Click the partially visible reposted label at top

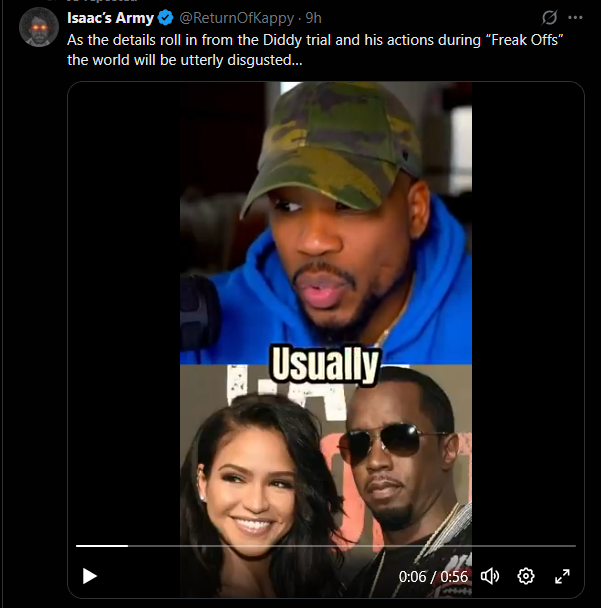pos(102,1)
